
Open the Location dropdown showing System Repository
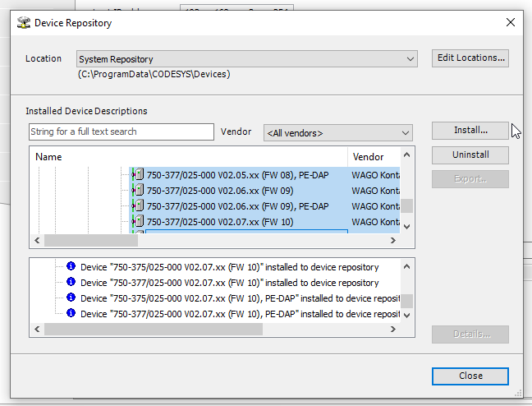246,59
